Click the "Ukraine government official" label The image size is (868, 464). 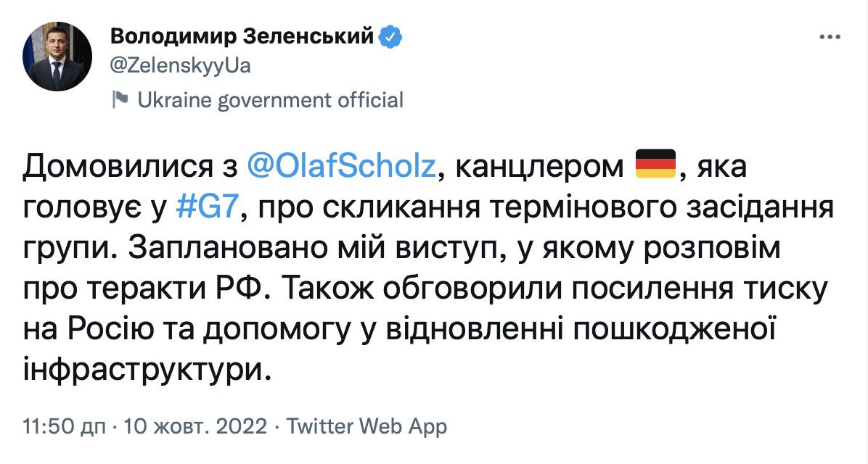tap(270, 100)
